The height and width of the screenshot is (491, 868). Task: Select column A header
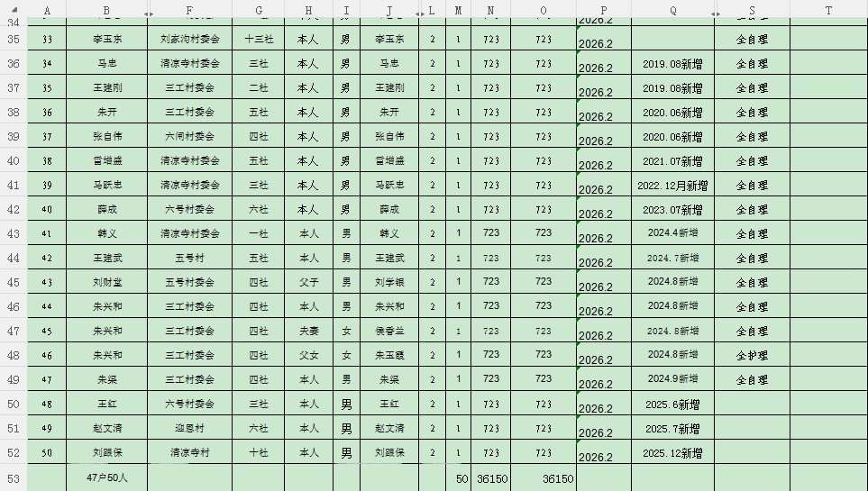(47, 11)
